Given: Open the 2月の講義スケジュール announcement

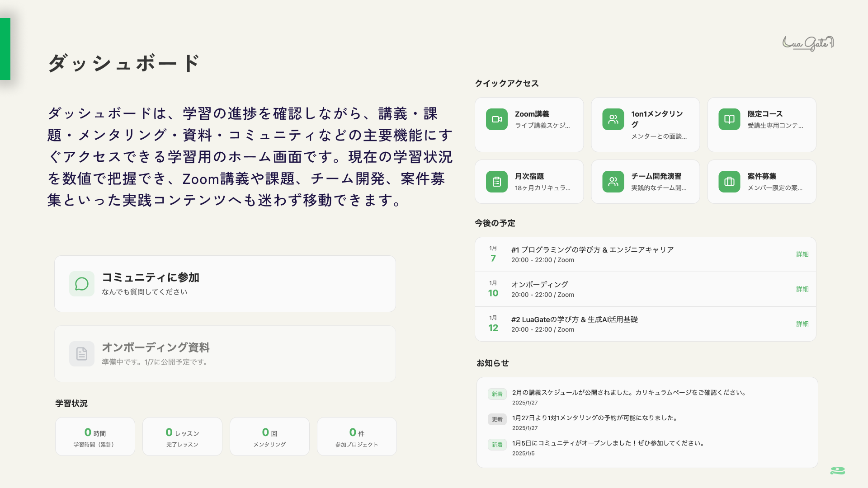Looking at the screenshot, I should click(628, 393).
